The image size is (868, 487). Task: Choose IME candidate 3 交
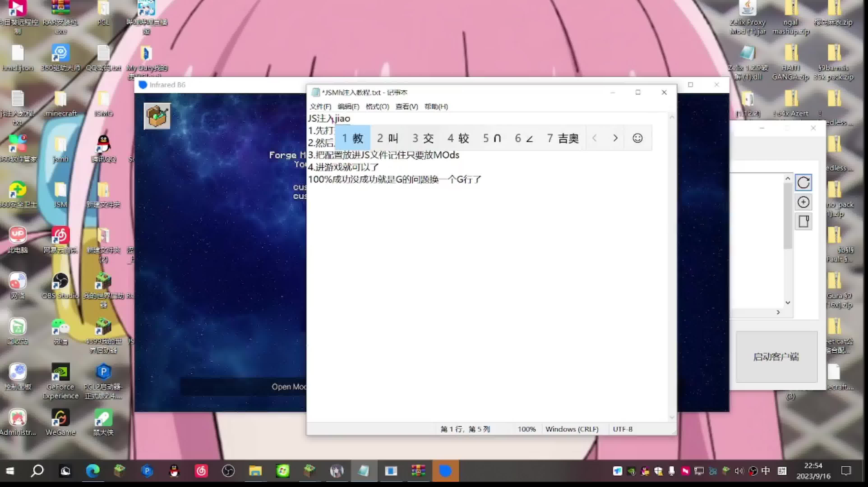(423, 138)
